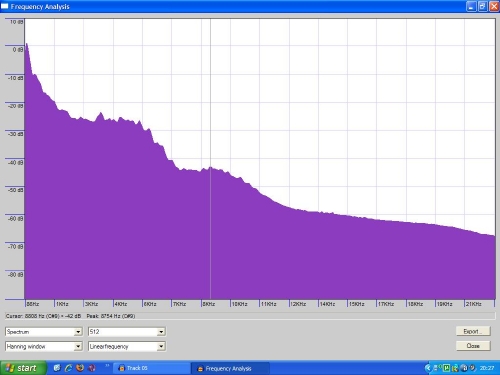
Task: Click the Show Desktop quick launch icon
Action: [57, 368]
